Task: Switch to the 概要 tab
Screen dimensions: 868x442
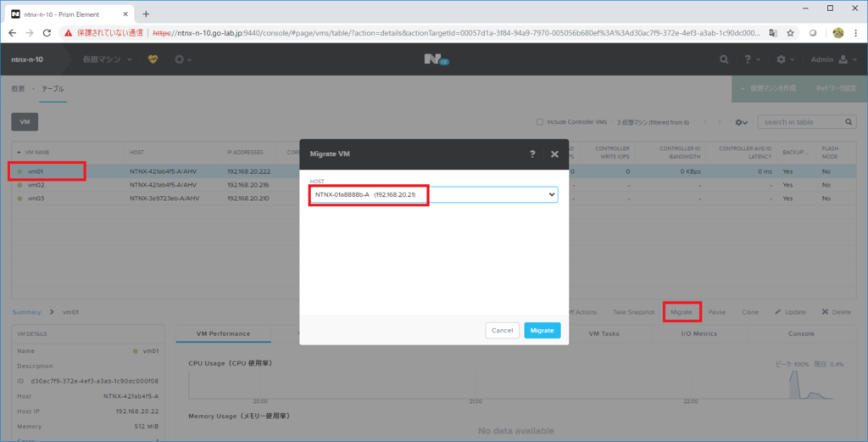Action: click(19, 88)
